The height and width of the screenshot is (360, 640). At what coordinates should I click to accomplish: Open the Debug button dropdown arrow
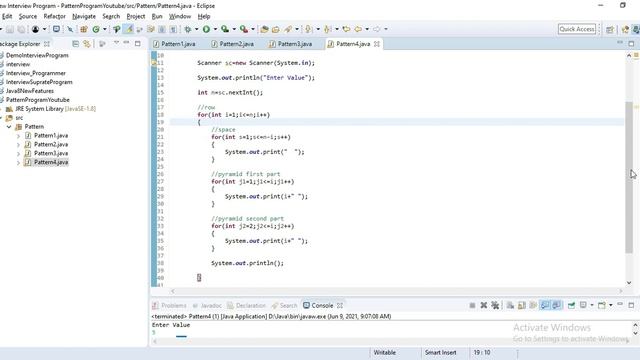[x=196, y=29]
